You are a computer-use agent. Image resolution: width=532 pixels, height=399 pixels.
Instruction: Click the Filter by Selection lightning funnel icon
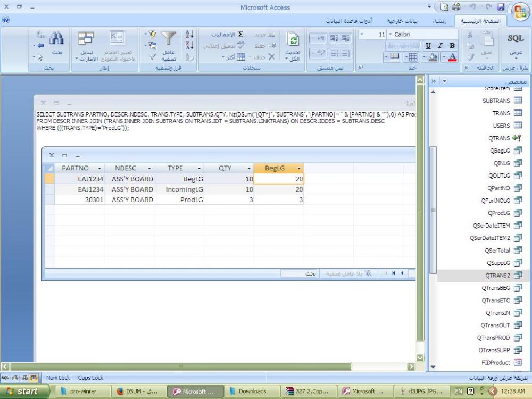tap(152, 34)
